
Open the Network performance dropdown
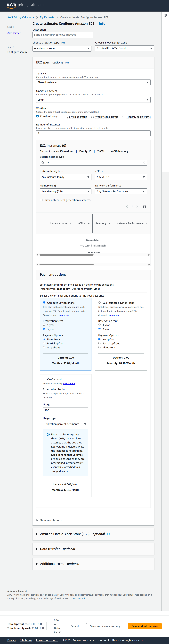pyautogui.click(x=121, y=192)
